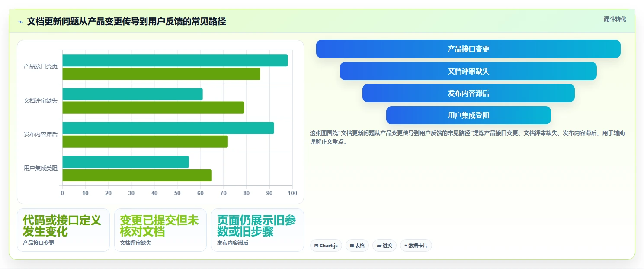
Task: Click the green bar for 发布内容滞后
Action: [x=145, y=141]
